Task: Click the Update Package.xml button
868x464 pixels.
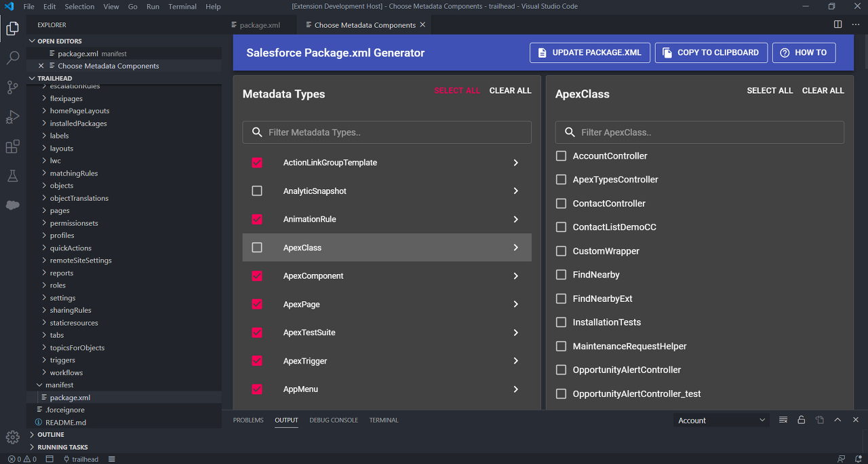Action: [589, 53]
